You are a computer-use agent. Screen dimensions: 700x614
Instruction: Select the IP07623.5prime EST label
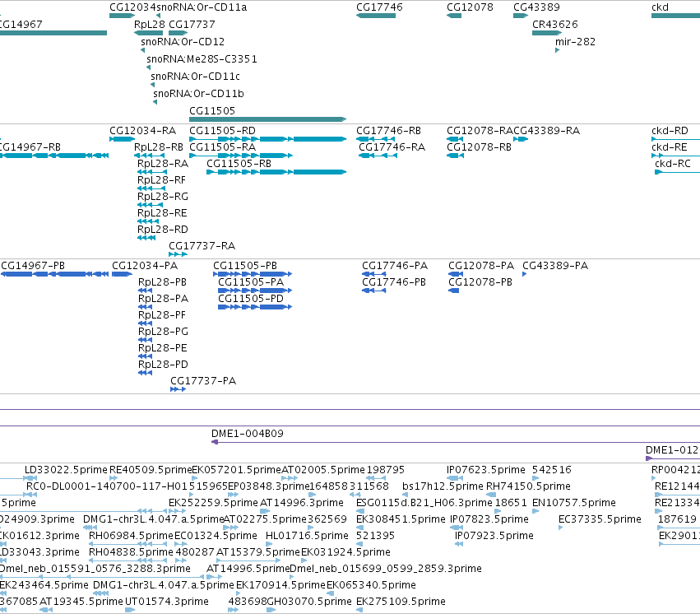pyautogui.click(x=485, y=470)
